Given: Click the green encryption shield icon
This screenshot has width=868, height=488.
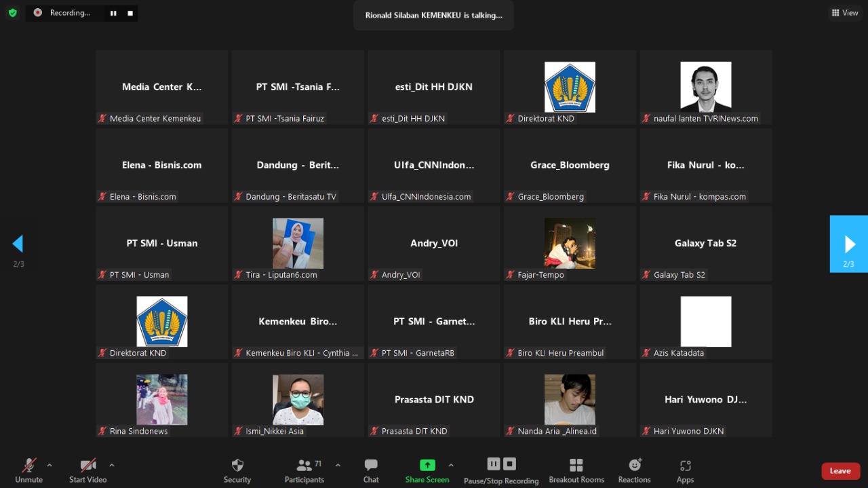Looking at the screenshot, I should click(12, 13).
